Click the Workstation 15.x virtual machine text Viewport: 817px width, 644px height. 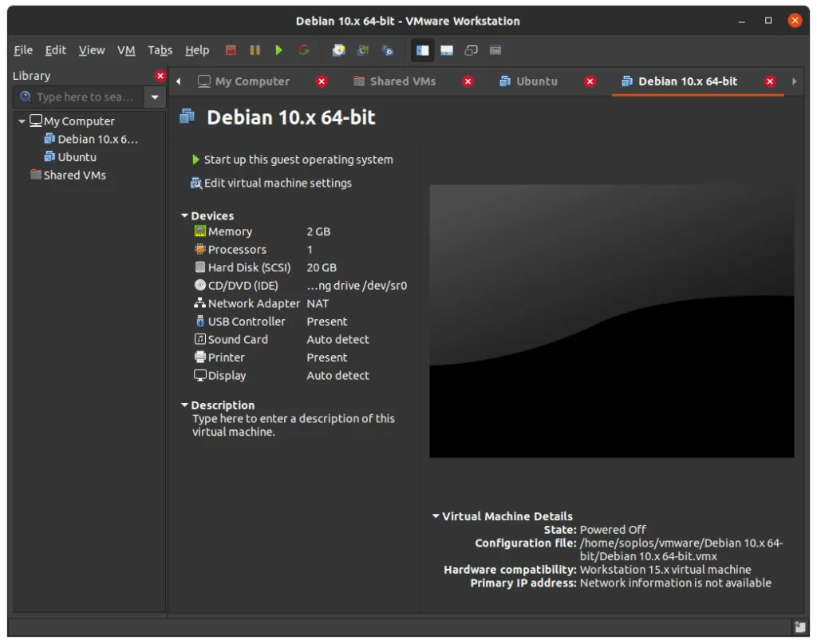tap(665, 570)
